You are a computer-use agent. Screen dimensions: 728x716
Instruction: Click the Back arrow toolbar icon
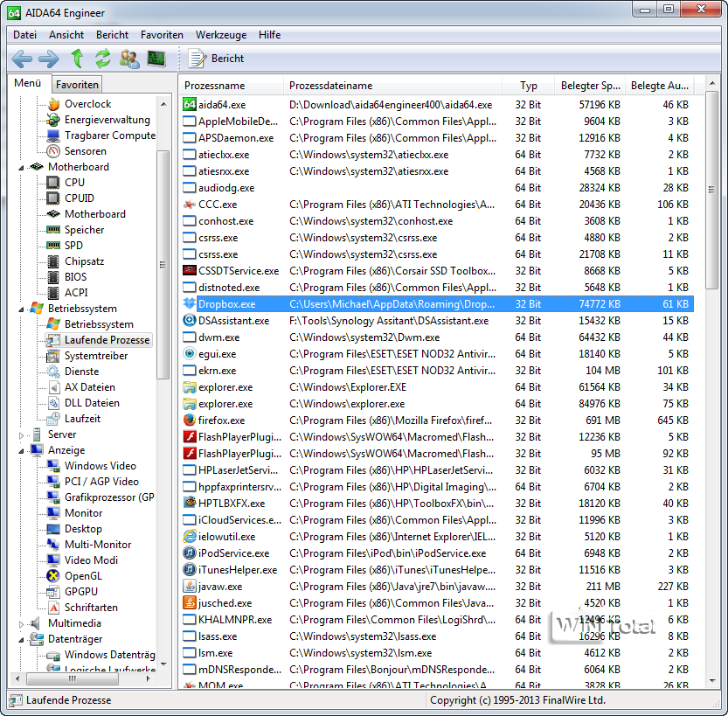22,59
